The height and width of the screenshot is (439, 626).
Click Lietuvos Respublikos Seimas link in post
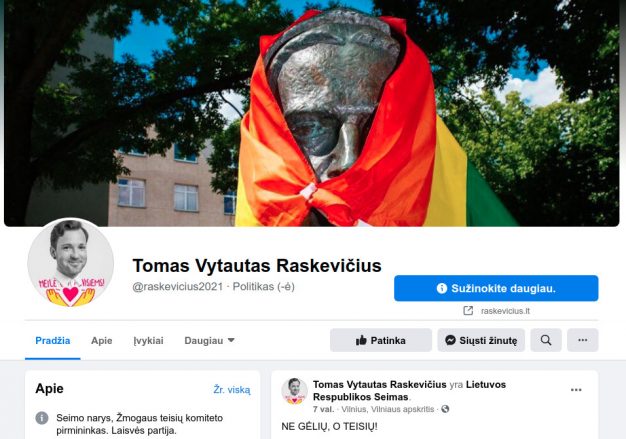click(x=409, y=391)
